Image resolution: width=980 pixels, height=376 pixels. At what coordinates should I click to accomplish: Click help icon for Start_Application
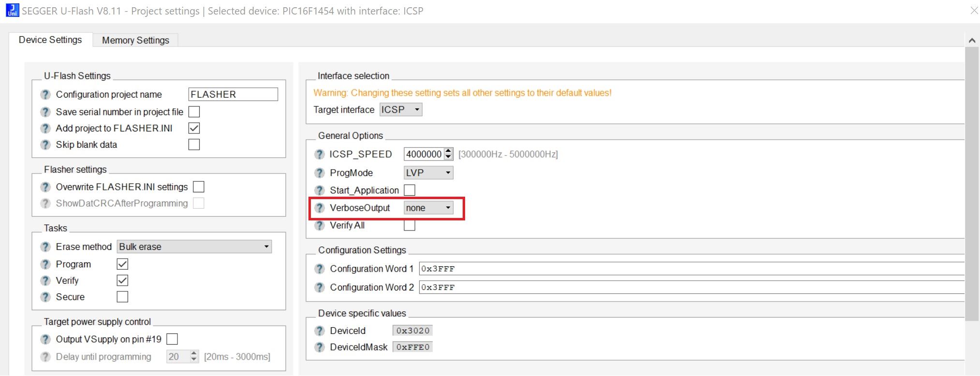(319, 190)
